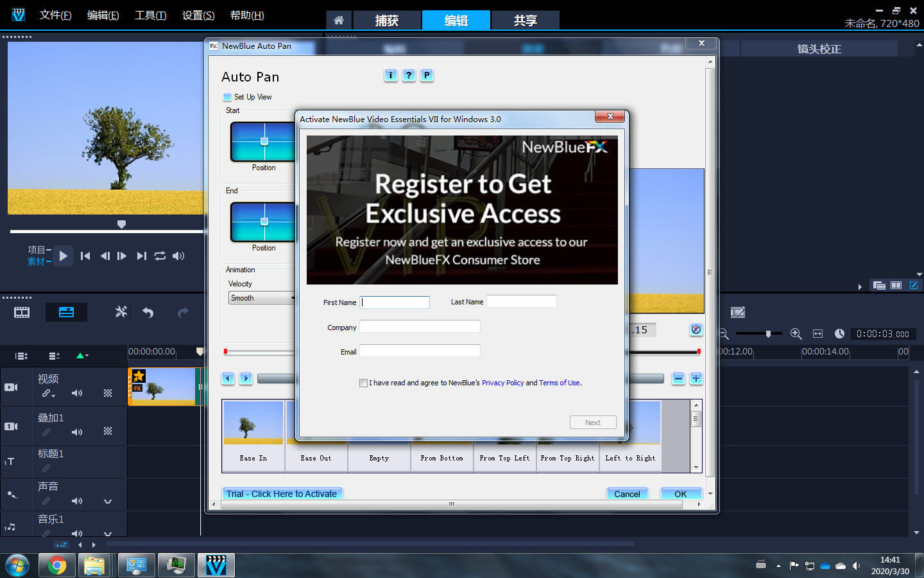Click Trial - Click Here to Activate

(x=282, y=494)
